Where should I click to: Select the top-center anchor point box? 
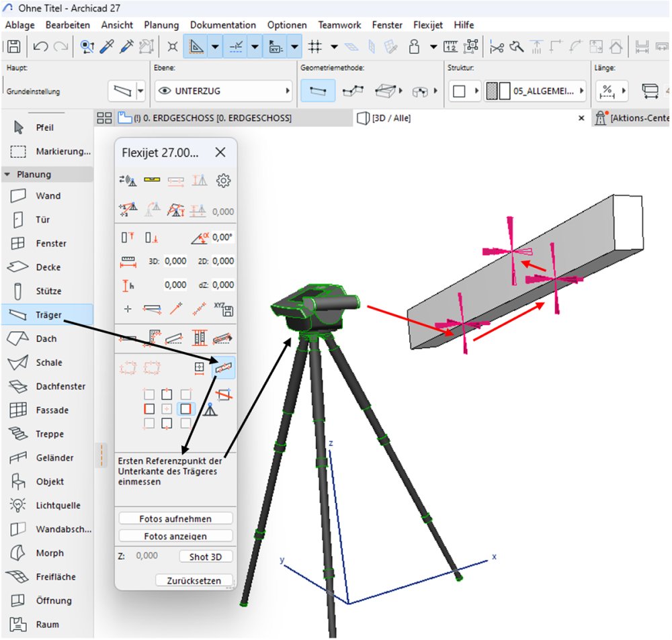click(x=167, y=394)
